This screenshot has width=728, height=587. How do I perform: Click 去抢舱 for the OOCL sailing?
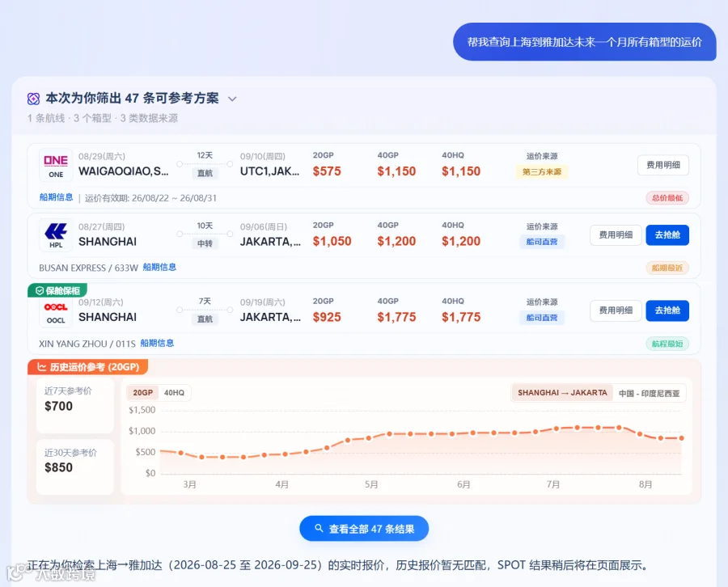click(667, 310)
